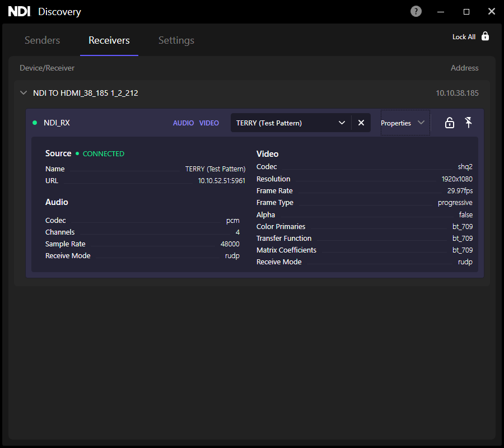Click the green status dot beside NDI_RX
504x448 pixels.
[x=35, y=123]
